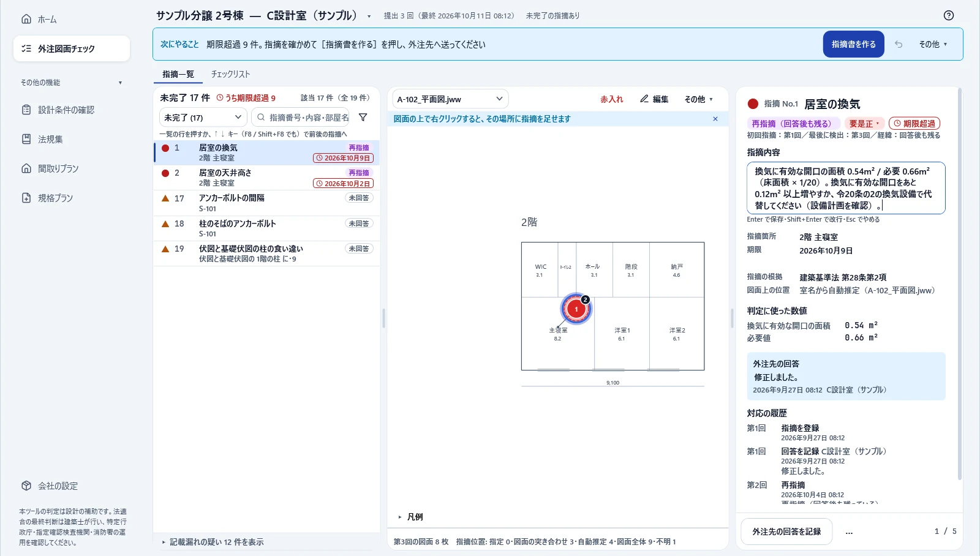Open the three-dot more options button
Image resolution: width=980 pixels, height=556 pixels.
tap(849, 532)
